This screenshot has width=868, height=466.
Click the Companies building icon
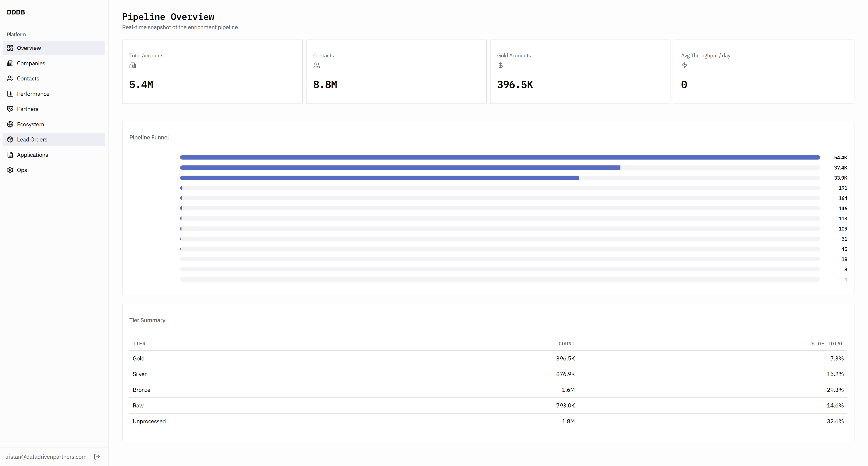coord(10,63)
